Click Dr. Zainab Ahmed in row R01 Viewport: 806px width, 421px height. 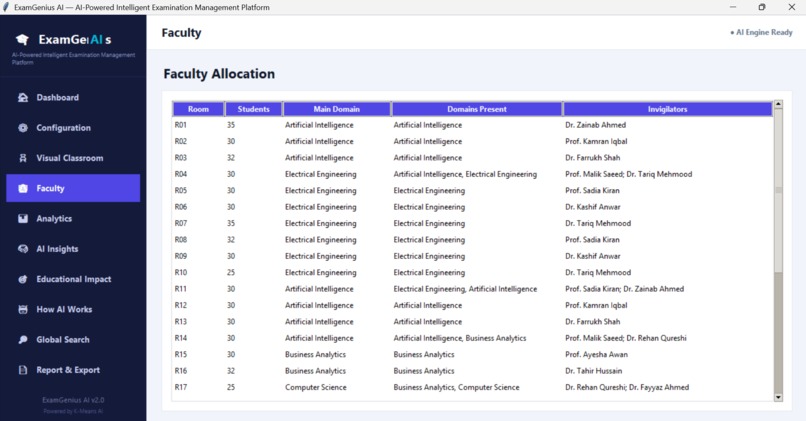pos(595,125)
